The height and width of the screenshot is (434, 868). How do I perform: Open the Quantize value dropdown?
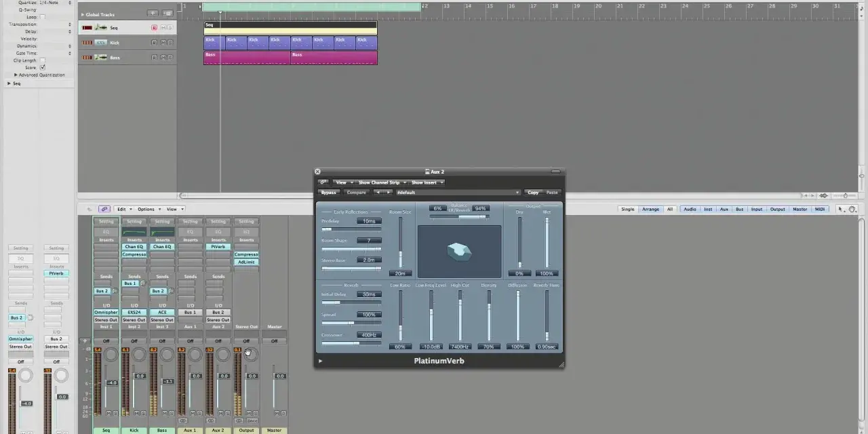54,3
